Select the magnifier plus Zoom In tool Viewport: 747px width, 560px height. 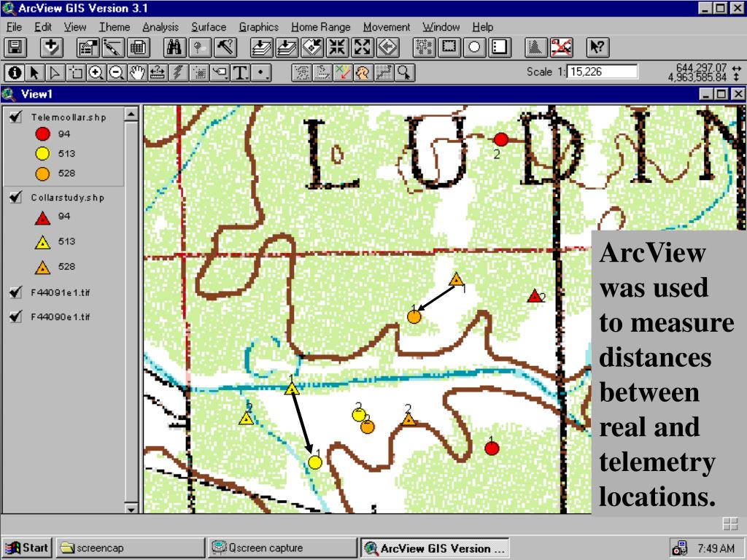96,73
